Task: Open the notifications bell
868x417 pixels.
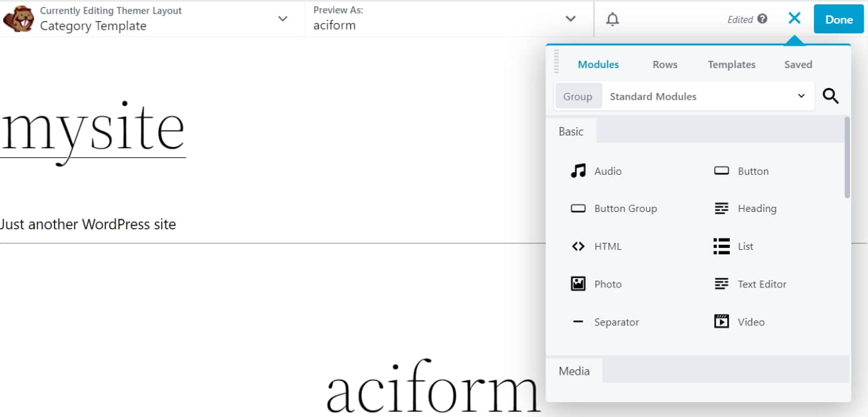Action: (x=613, y=19)
